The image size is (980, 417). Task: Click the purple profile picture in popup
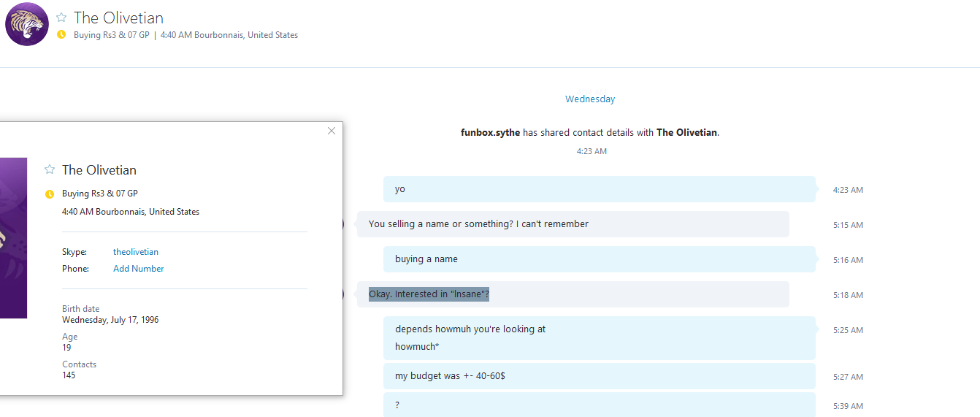click(13, 238)
